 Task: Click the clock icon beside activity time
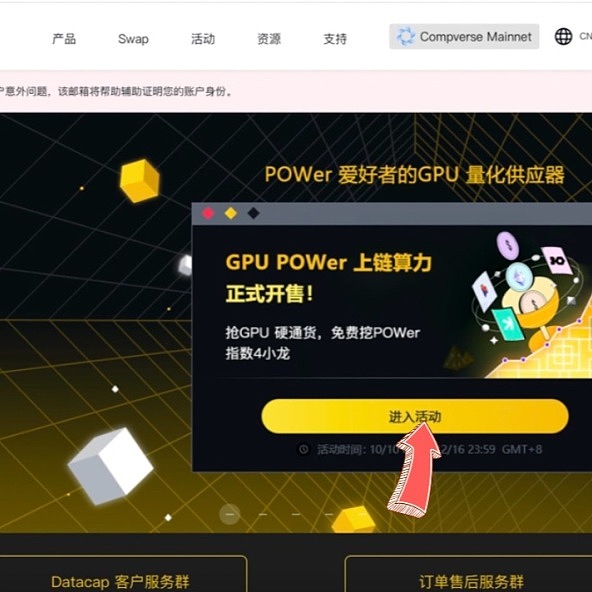point(304,449)
